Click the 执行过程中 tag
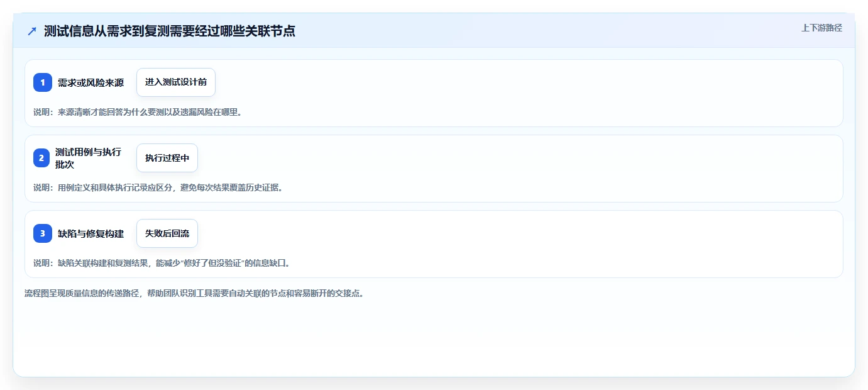This screenshot has width=868, height=390. (x=167, y=158)
